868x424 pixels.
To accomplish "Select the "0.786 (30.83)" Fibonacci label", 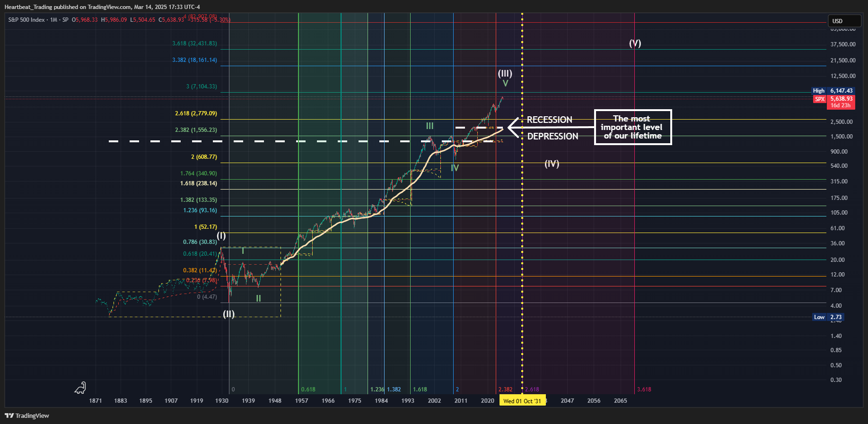I will point(200,242).
